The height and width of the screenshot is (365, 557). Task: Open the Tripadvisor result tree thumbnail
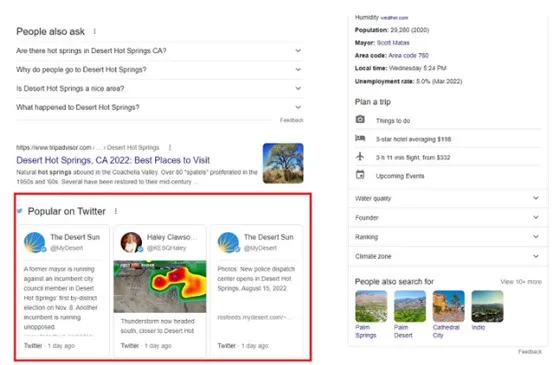click(x=283, y=163)
